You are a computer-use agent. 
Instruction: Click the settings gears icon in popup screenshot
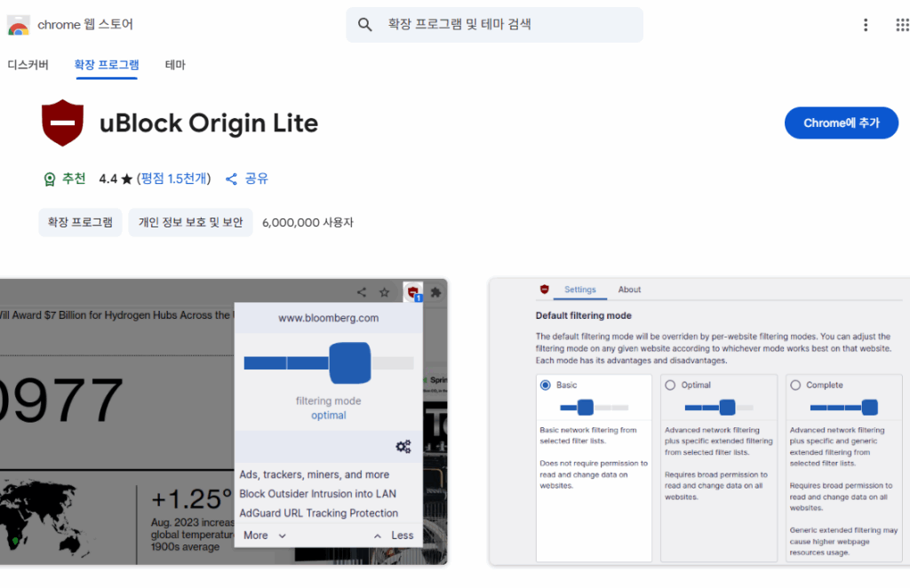[x=403, y=446]
